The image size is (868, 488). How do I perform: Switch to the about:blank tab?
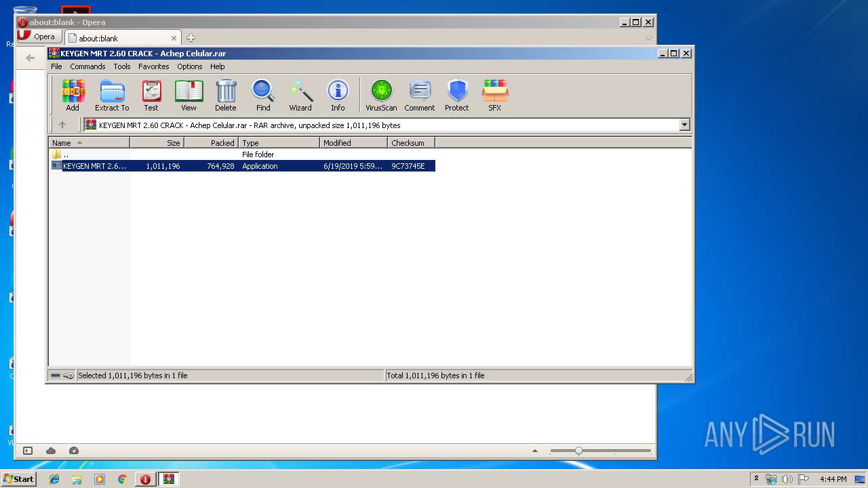(x=123, y=38)
